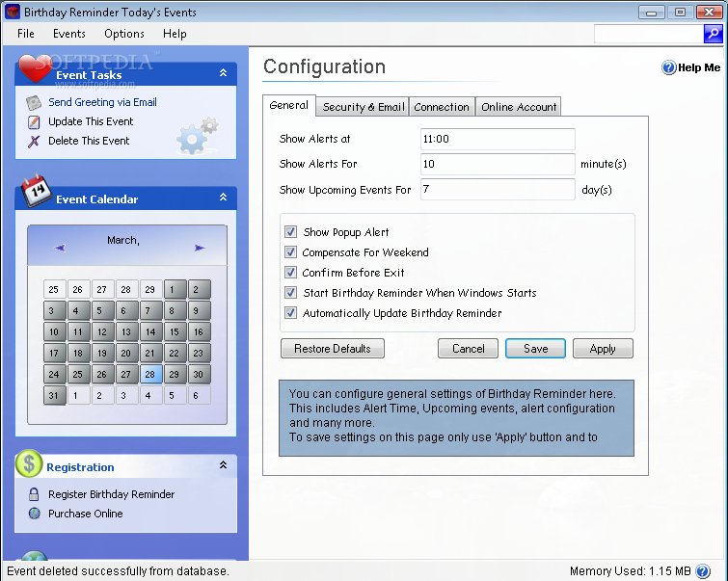Switch to the Online Account tab
This screenshot has width=728, height=581.
(519, 107)
